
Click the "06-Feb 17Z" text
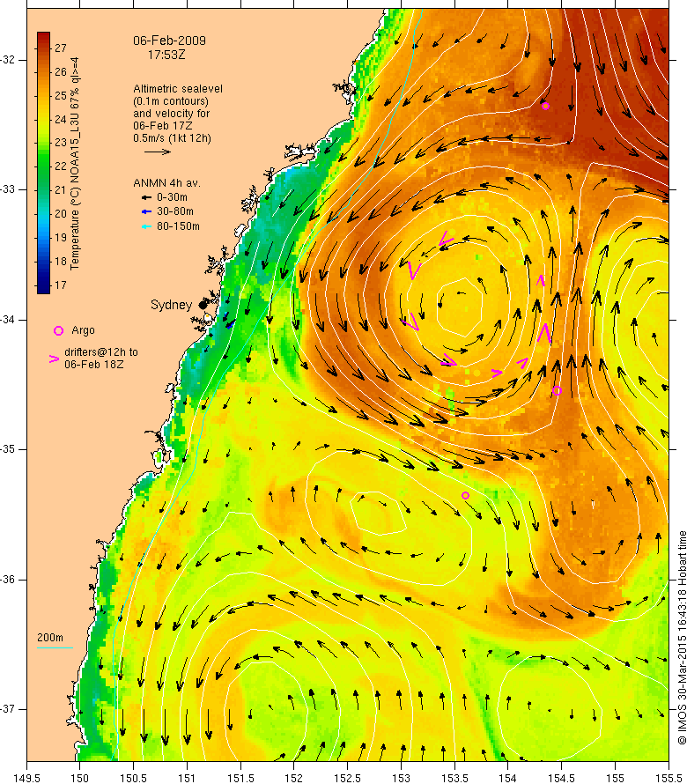162,126
